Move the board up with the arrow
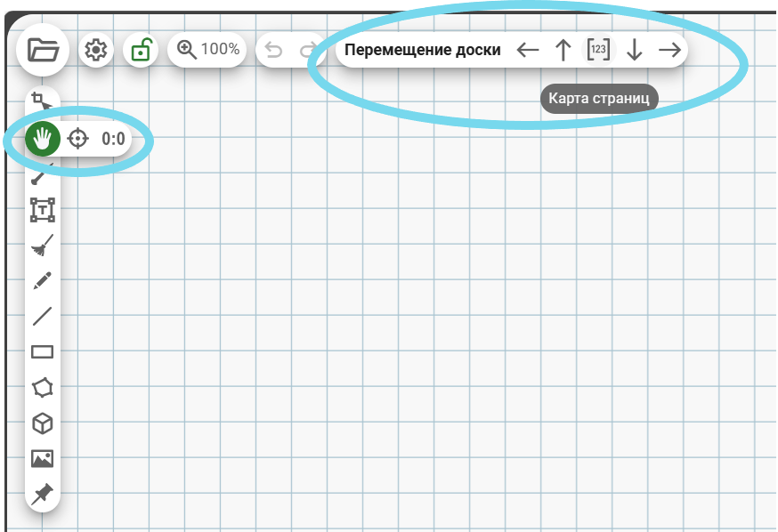This screenshot has height=532, width=778. 563,50
